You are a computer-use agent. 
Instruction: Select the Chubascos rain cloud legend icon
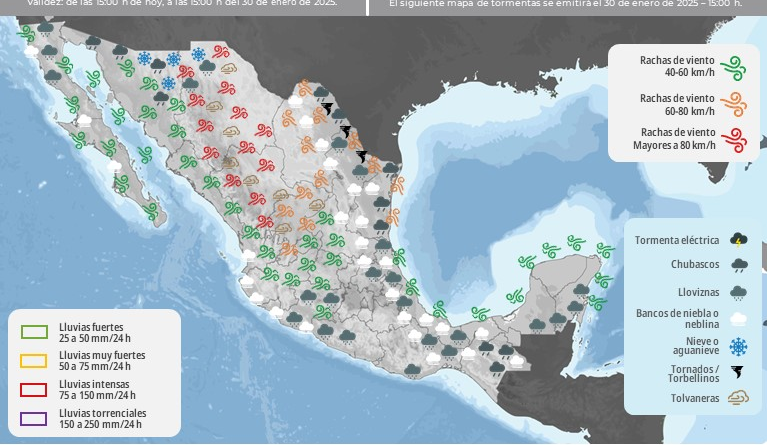click(738, 266)
